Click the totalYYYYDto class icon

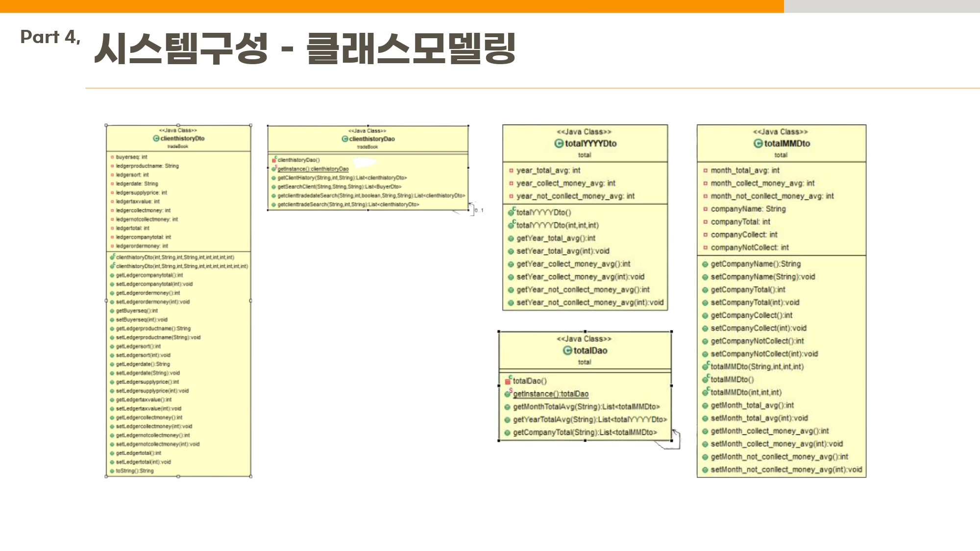pyautogui.click(x=559, y=144)
